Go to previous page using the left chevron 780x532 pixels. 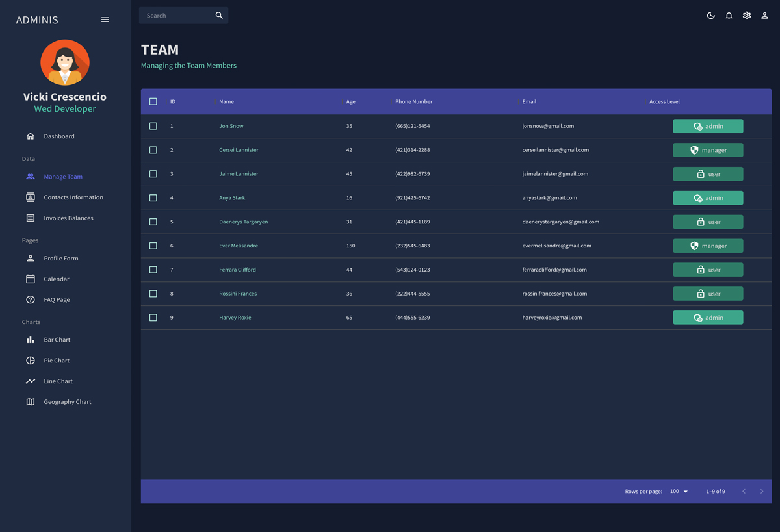[x=744, y=492]
